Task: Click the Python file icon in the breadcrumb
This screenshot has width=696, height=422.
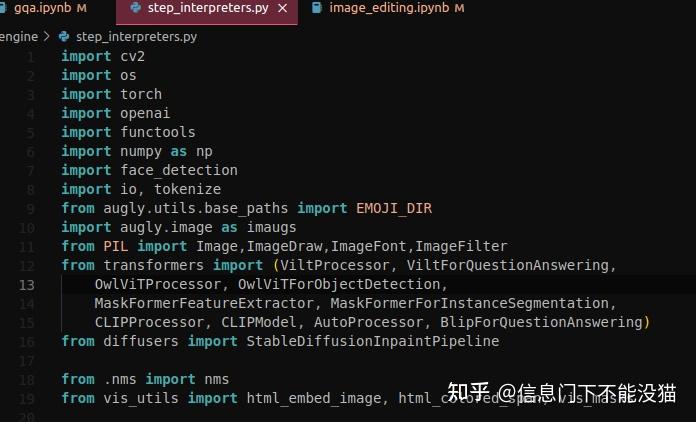Action: 64,36
